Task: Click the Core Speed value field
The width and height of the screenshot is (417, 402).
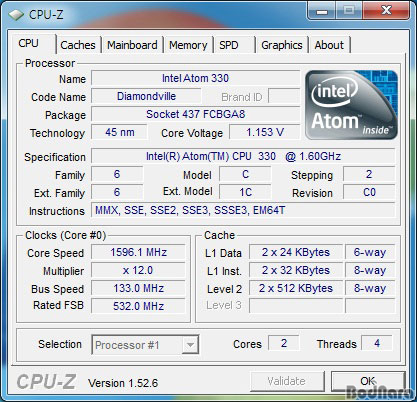Action: (138, 252)
